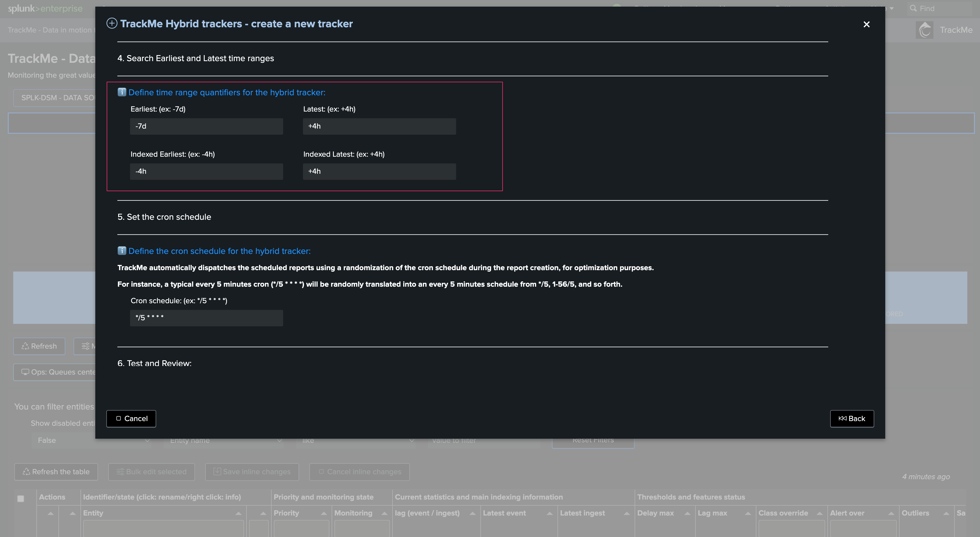Image resolution: width=980 pixels, height=537 pixels.
Task: Switch to the SPLK-DSM - DATA SOURCES tab
Action: pyautogui.click(x=55, y=98)
